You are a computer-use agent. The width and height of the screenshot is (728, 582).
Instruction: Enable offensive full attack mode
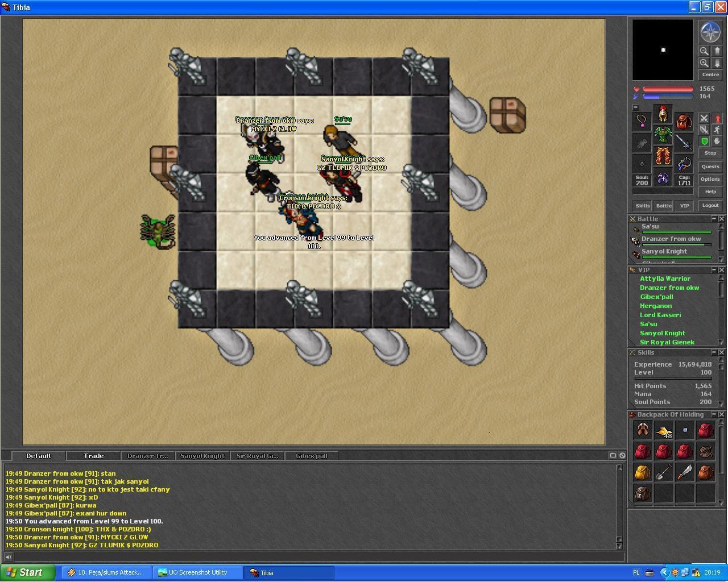[x=704, y=118]
